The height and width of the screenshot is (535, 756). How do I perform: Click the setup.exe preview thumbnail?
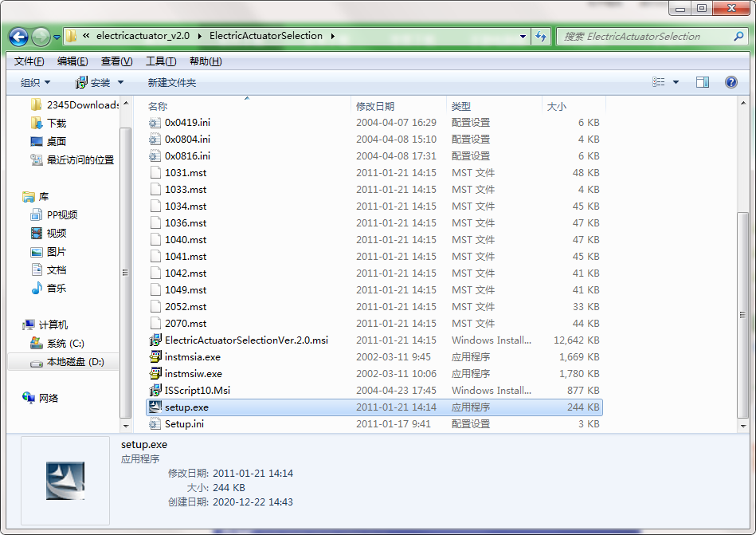point(65,480)
